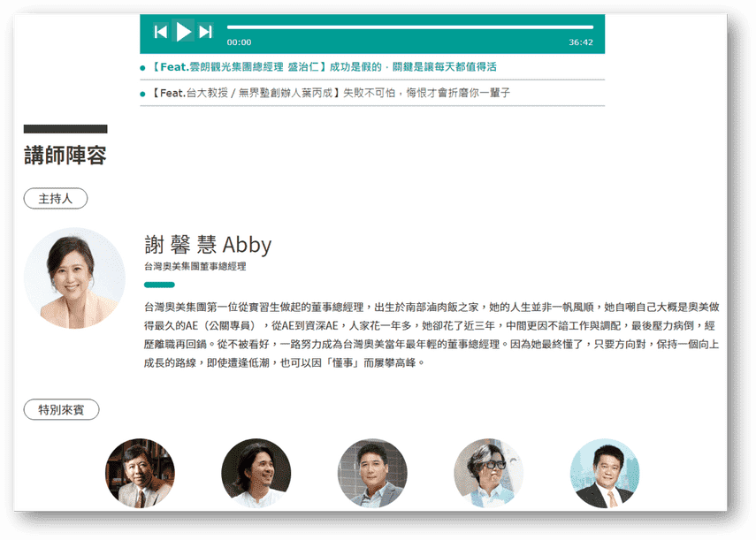The image size is (756, 540).
Task: Select the teal divider under Abby's name
Action: pos(160,285)
